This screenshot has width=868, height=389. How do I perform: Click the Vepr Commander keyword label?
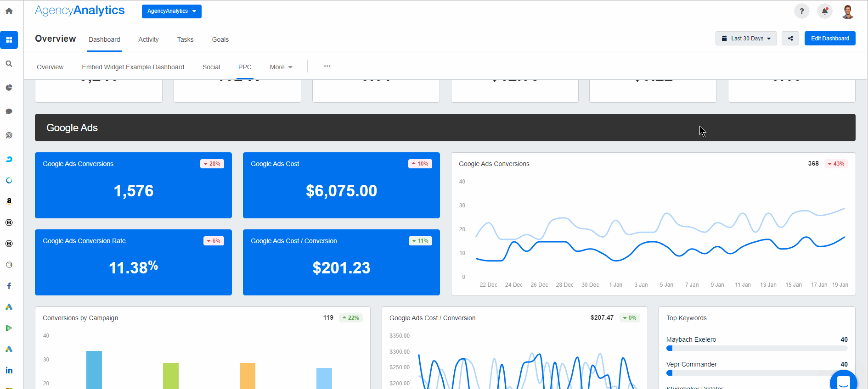(692, 364)
